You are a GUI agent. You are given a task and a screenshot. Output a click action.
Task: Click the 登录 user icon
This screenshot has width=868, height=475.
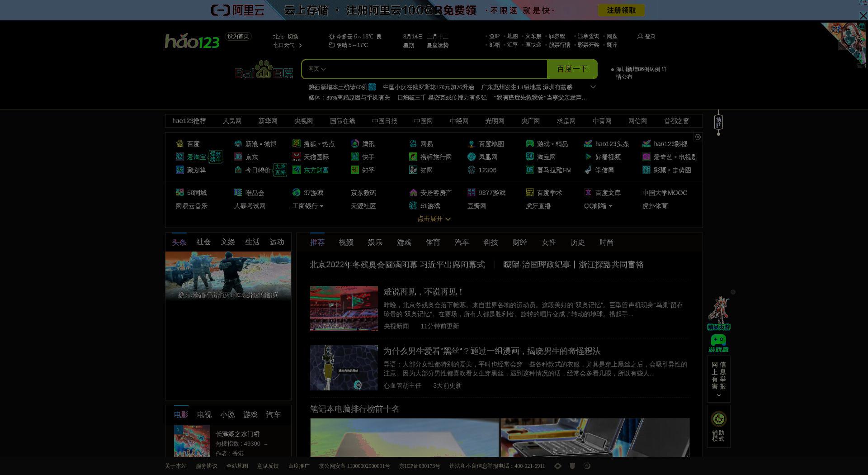[640, 36]
